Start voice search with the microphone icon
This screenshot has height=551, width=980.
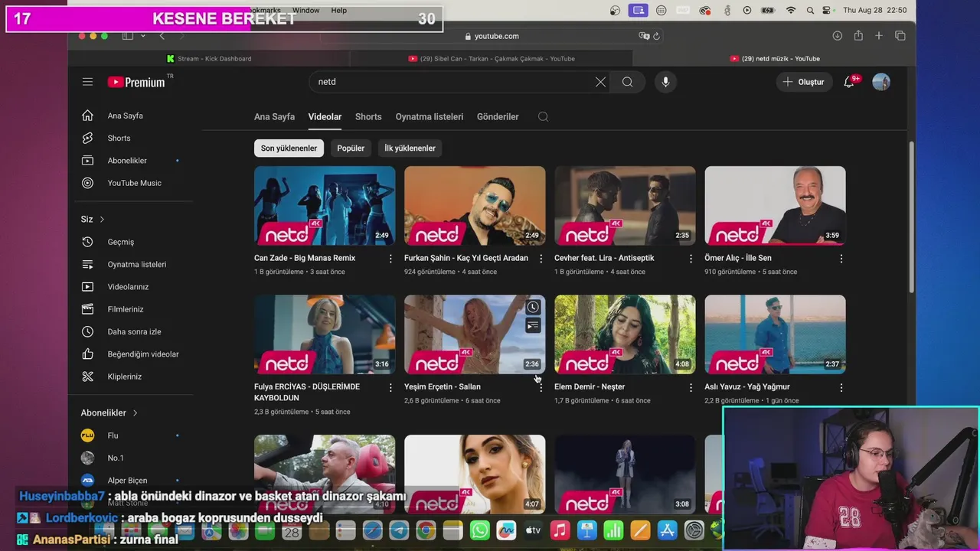665,82
